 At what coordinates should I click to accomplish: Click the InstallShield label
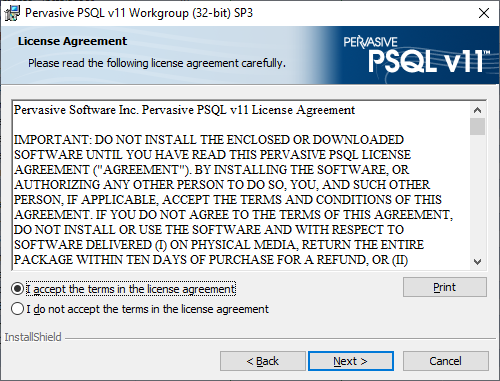pos(33,337)
